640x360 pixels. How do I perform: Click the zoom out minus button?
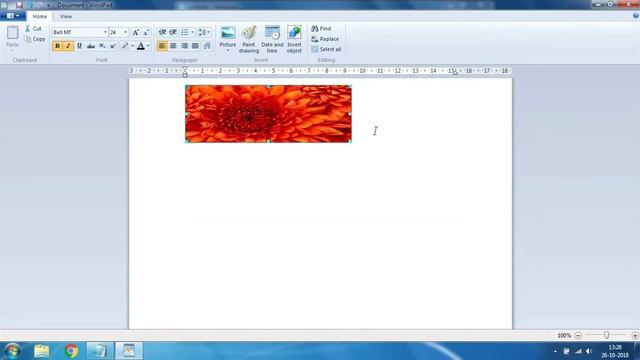578,336
